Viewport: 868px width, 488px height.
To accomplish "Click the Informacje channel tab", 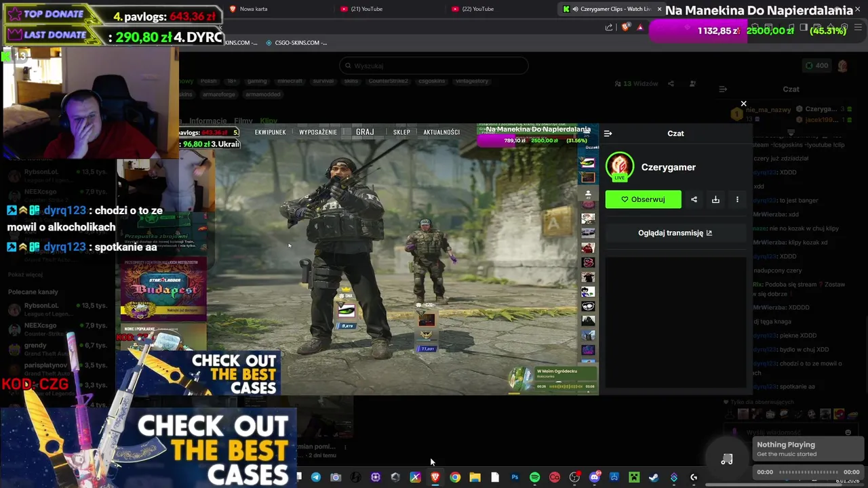I will 208,121.
